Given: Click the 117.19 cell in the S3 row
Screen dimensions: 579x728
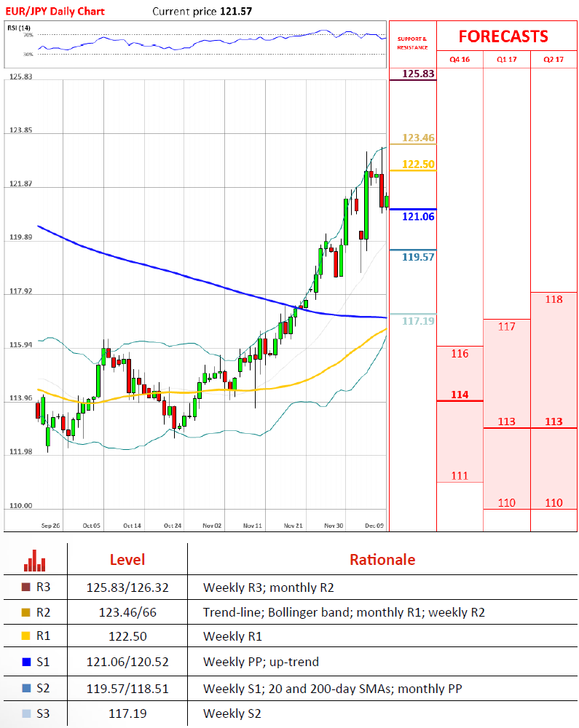Looking at the screenshot, I should (127, 713).
